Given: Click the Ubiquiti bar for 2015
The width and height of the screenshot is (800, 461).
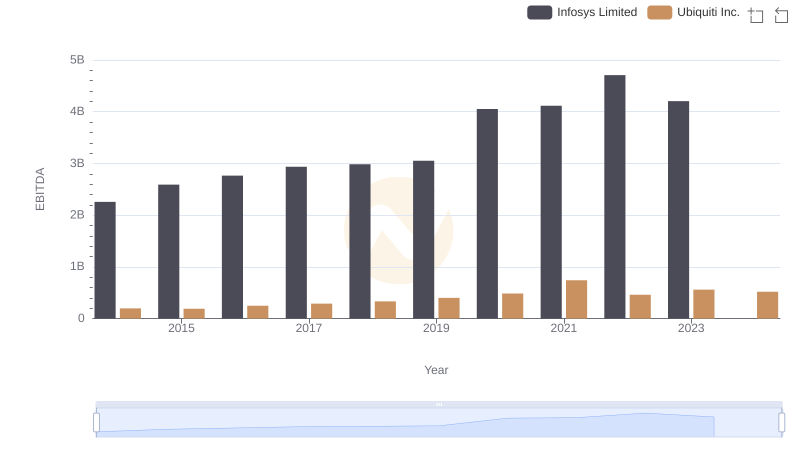Looking at the screenshot, I should click(194, 314).
